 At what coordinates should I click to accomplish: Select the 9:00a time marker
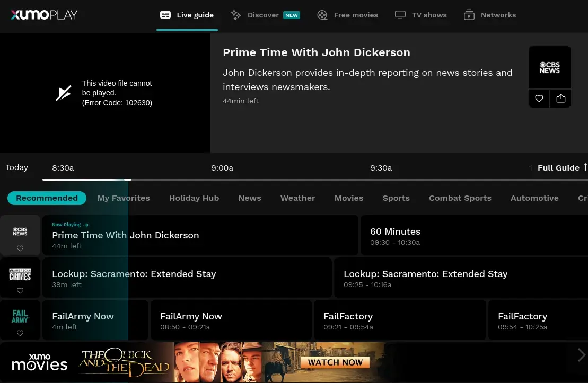[222, 168]
